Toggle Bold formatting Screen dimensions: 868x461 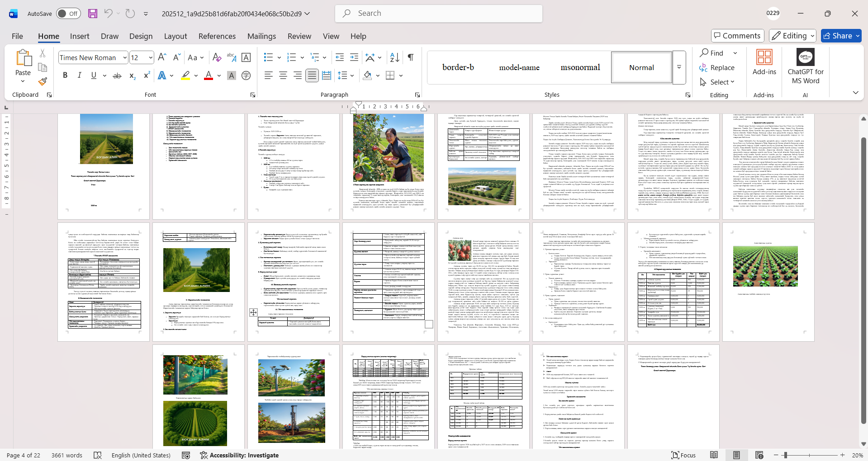point(65,75)
